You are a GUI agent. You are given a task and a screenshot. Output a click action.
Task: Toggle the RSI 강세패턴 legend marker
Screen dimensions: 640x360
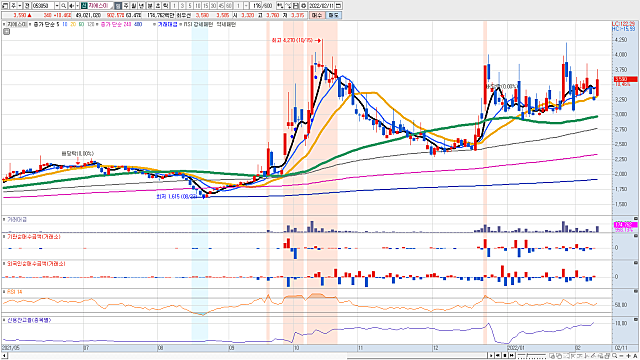point(181,24)
